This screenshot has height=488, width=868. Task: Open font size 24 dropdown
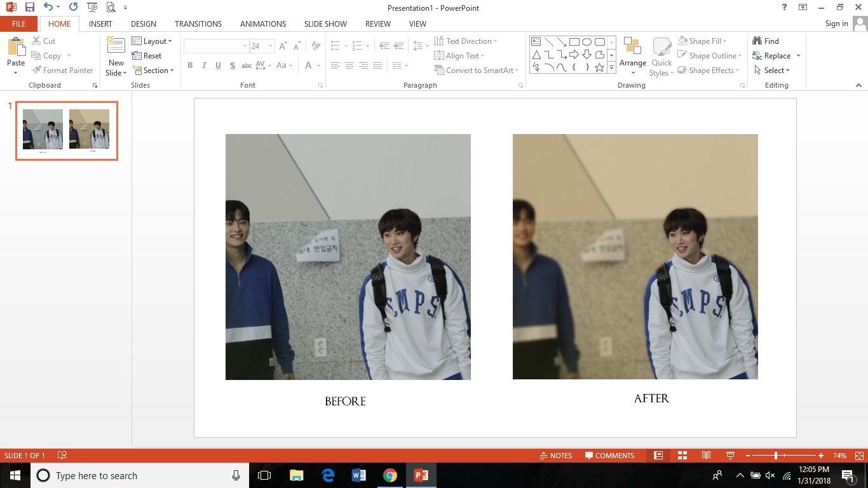[x=271, y=46]
